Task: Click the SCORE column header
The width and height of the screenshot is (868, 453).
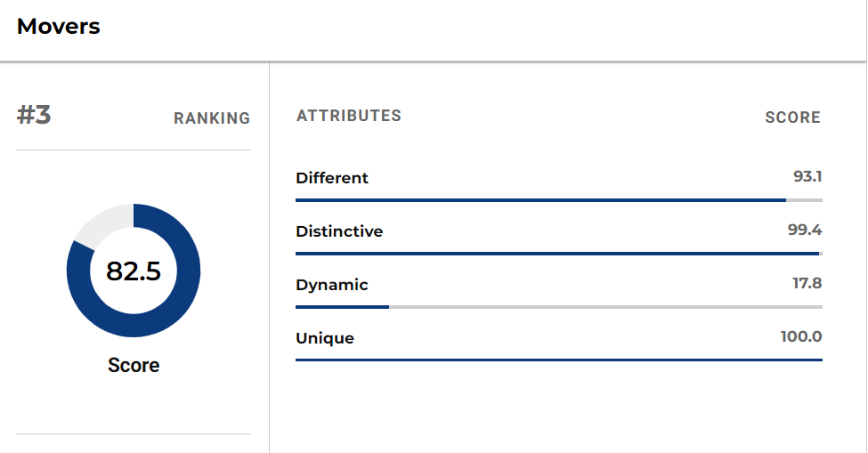Action: click(x=792, y=117)
